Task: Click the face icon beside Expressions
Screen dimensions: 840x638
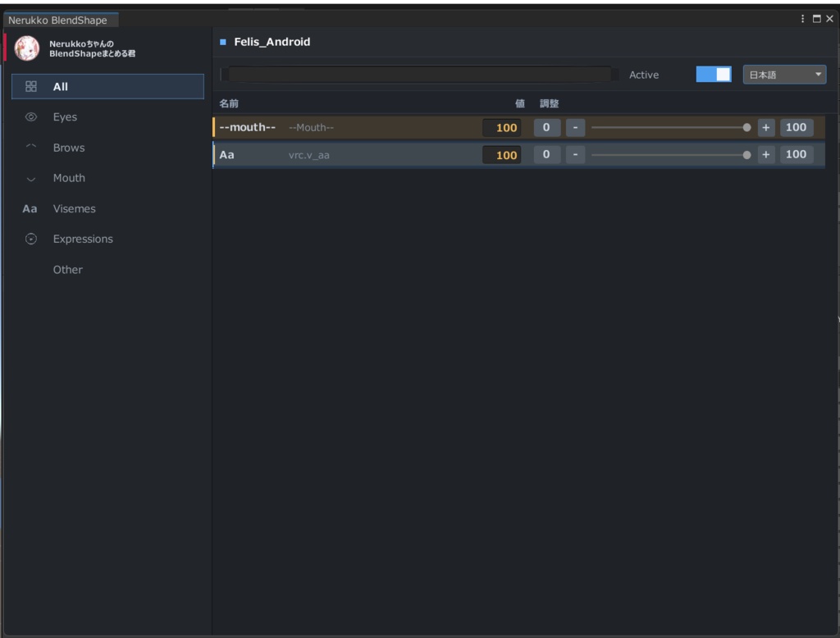Action: [31, 239]
